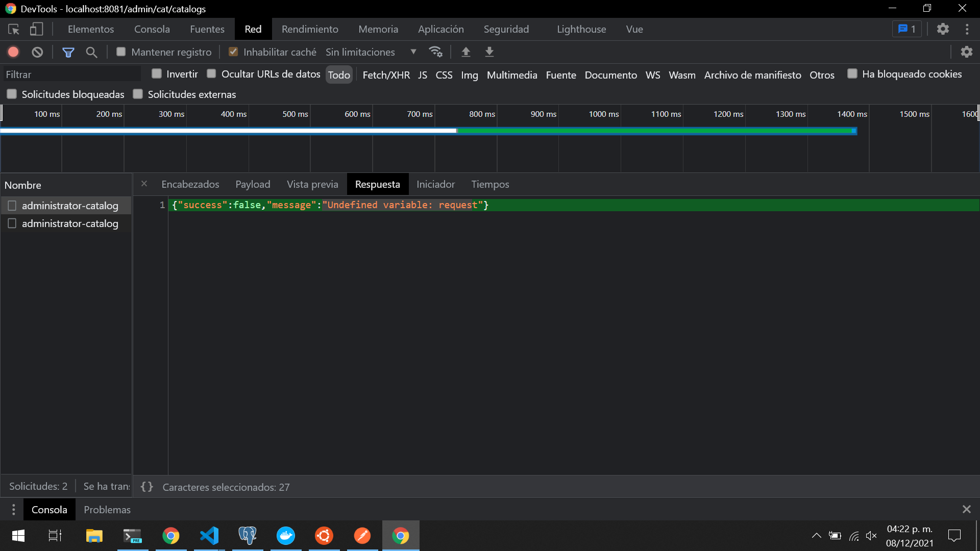Open Docker Desktop from taskbar
The height and width of the screenshot is (551, 980).
286,536
